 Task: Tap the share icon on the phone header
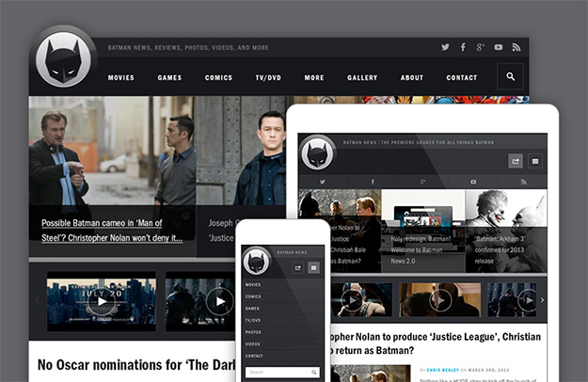coord(297,267)
